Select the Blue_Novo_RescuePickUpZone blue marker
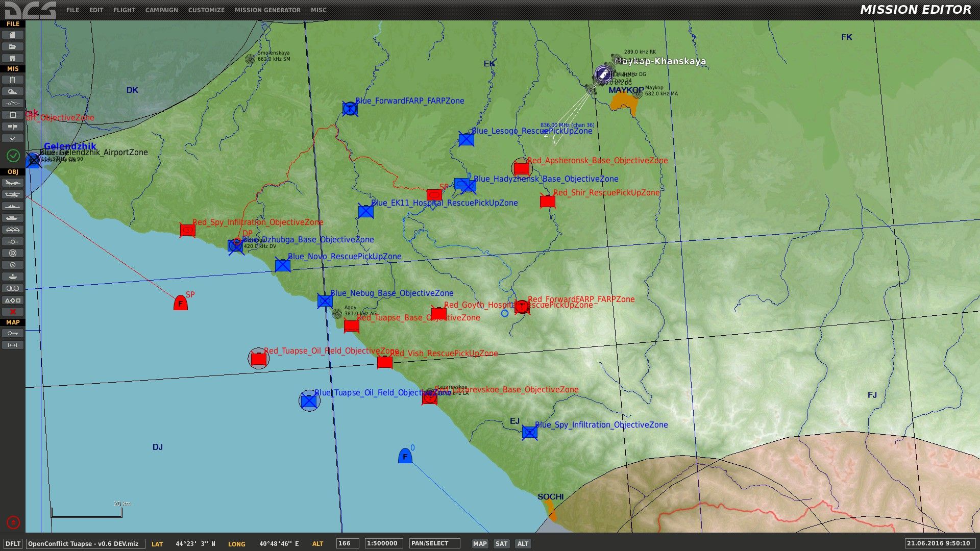The width and height of the screenshot is (980, 551). pyautogui.click(x=283, y=265)
